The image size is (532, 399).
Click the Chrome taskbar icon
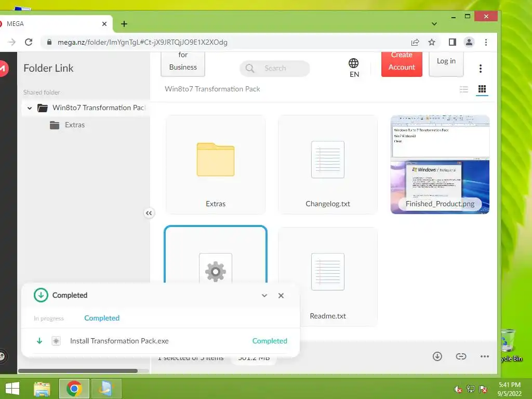coord(74,389)
